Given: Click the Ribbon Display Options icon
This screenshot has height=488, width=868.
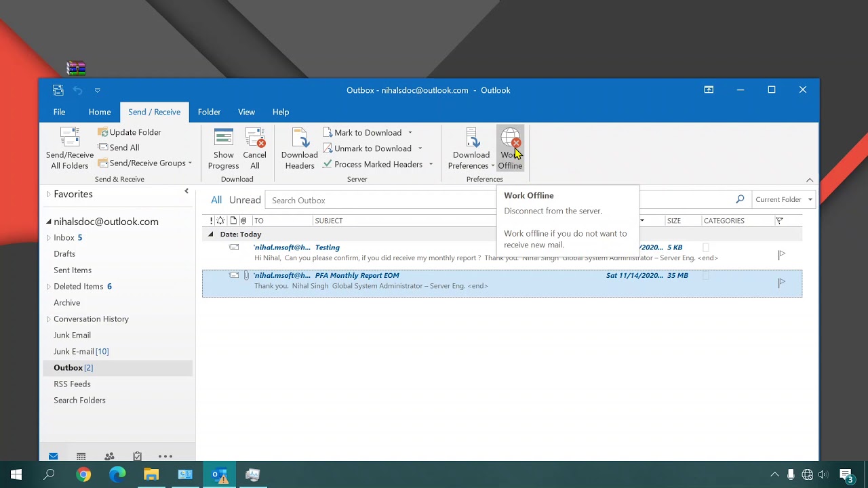Looking at the screenshot, I should (x=709, y=89).
